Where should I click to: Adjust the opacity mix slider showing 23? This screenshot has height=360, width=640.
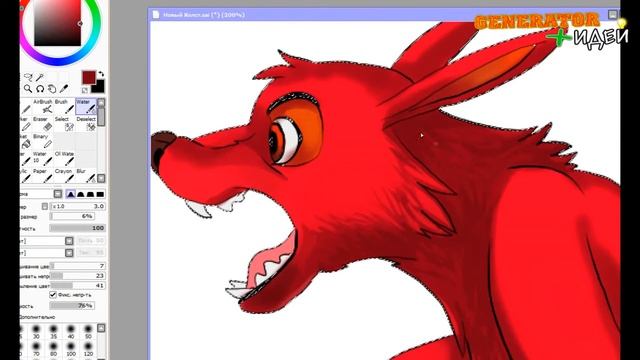78,276
